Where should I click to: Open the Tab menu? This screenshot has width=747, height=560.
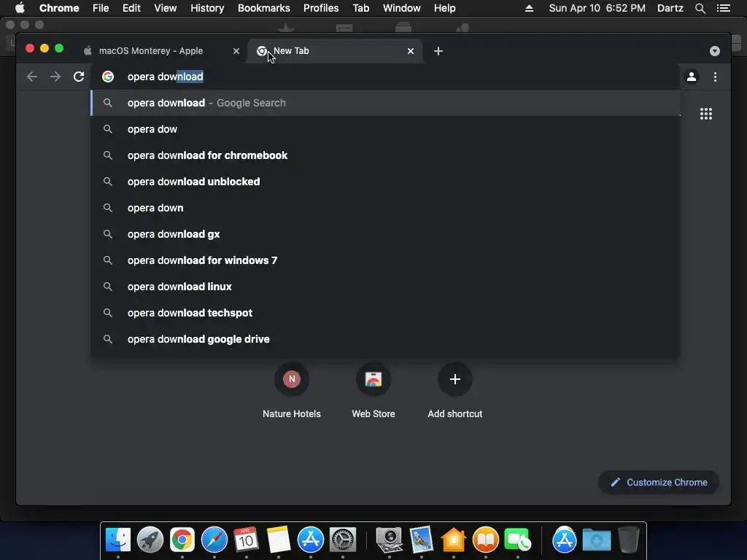360,8
